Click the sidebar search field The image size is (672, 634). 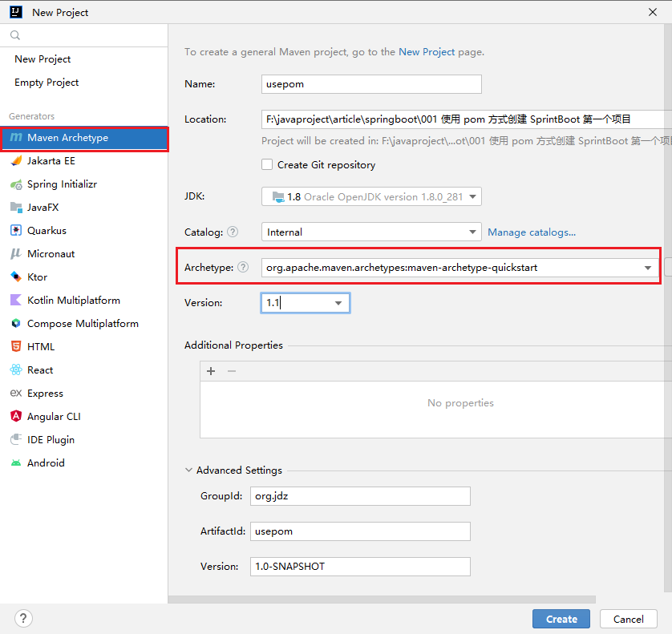point(84,35)
